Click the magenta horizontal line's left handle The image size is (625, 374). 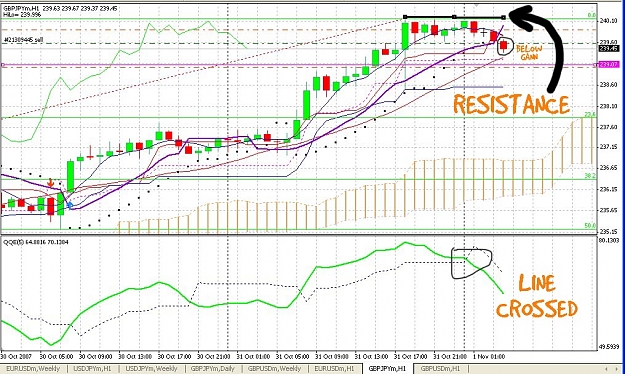pyautogui.click(x=2, y=65)
